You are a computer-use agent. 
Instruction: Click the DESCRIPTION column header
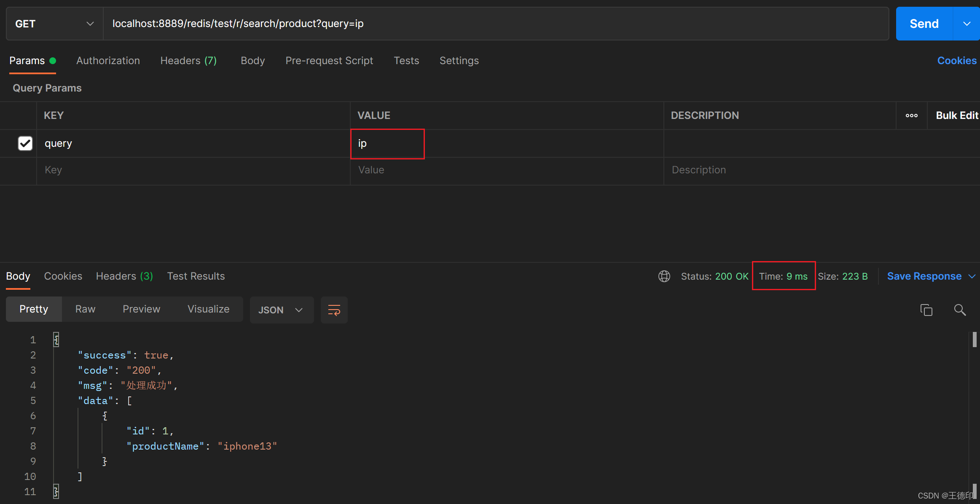(705, 116)
